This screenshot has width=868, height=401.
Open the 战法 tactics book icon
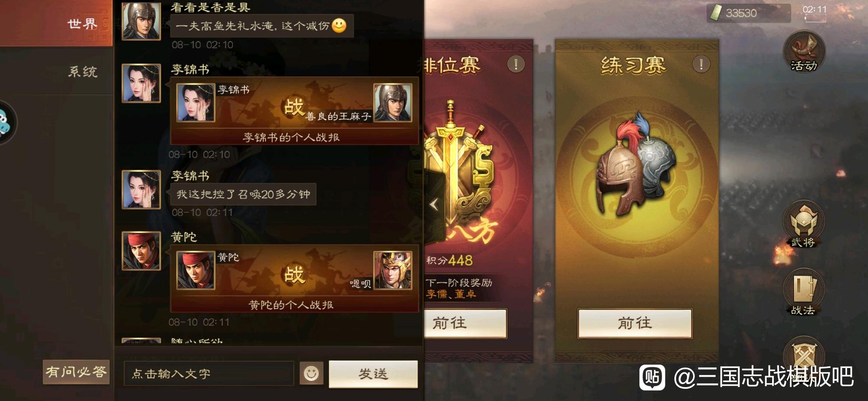point(804,292)
